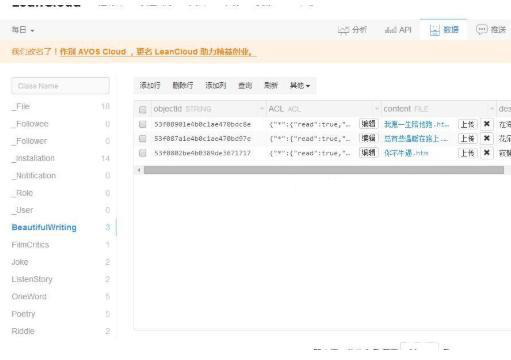Open the 分析 analytics chart icon

click(343, 30)
